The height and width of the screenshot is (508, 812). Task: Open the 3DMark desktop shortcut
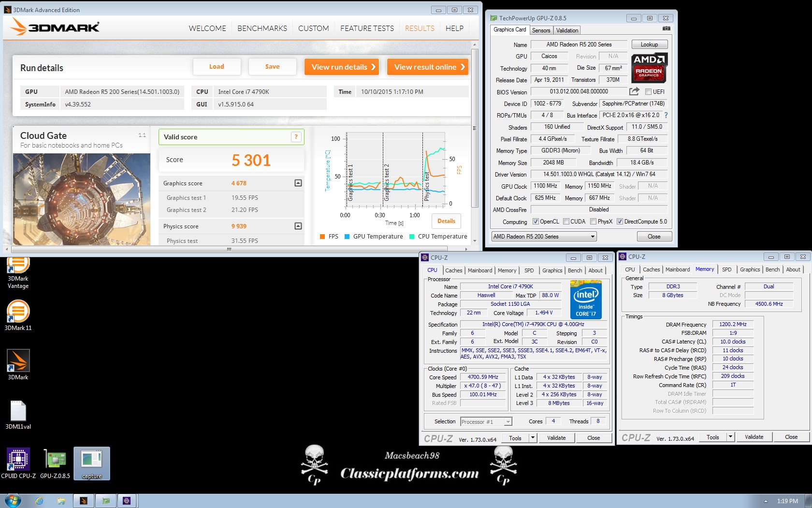[18, 365]
